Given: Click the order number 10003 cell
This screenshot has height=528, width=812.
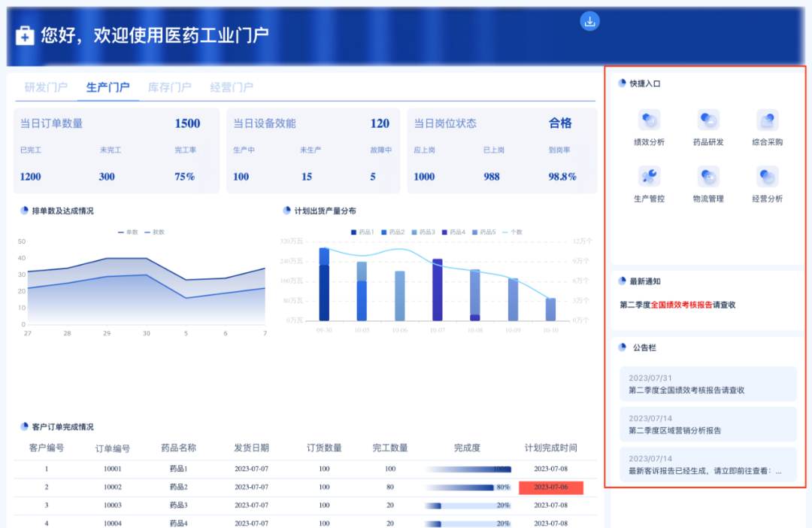Looking at the screenshot, I should 112,505.
